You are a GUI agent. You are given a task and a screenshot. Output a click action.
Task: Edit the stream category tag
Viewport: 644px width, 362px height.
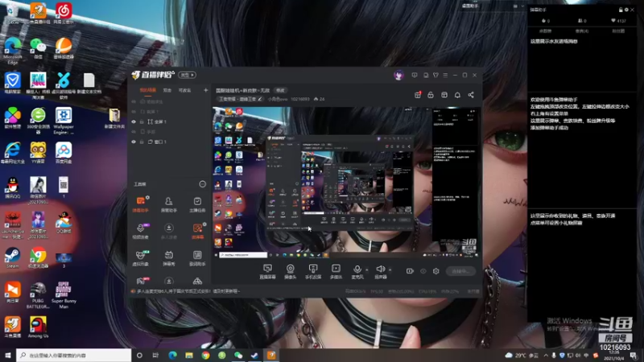(239, 99)
